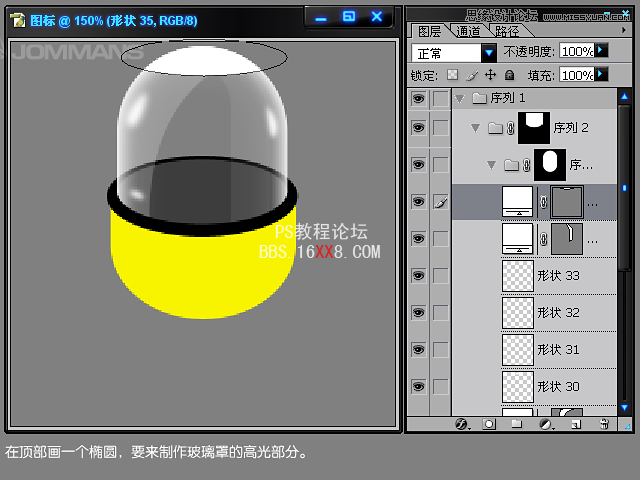The width and height of the screenshot is (640, 480).
Task: Create a new layer group
Action: [x=517, y=424]
